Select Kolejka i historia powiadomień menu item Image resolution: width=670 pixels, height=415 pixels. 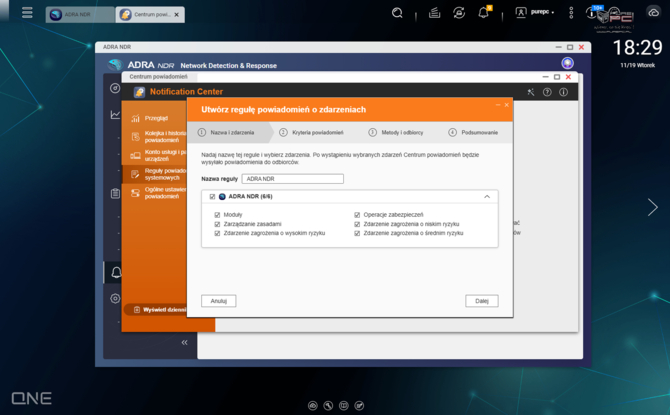155,136
